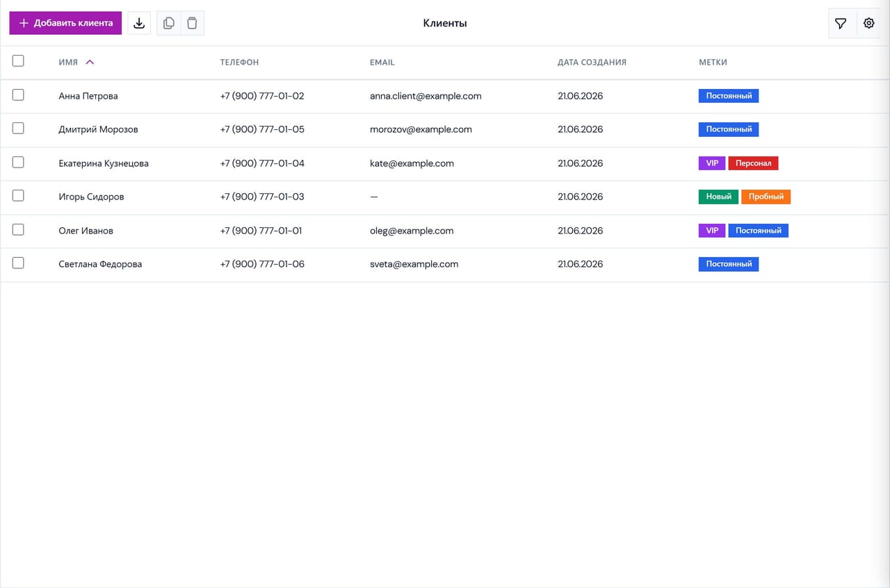Click Дата создания column header
Image resolution: width=890 pixels, height=588 pixels.
(x=592, y=62)
